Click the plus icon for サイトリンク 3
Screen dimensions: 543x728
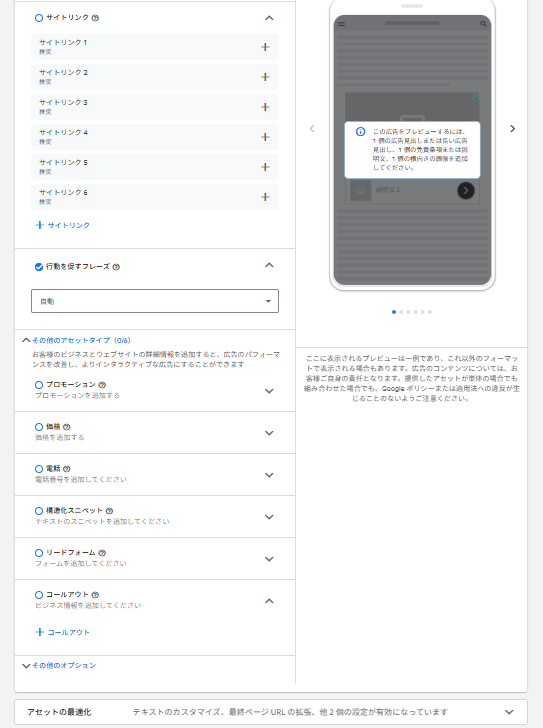coord(265,107)
